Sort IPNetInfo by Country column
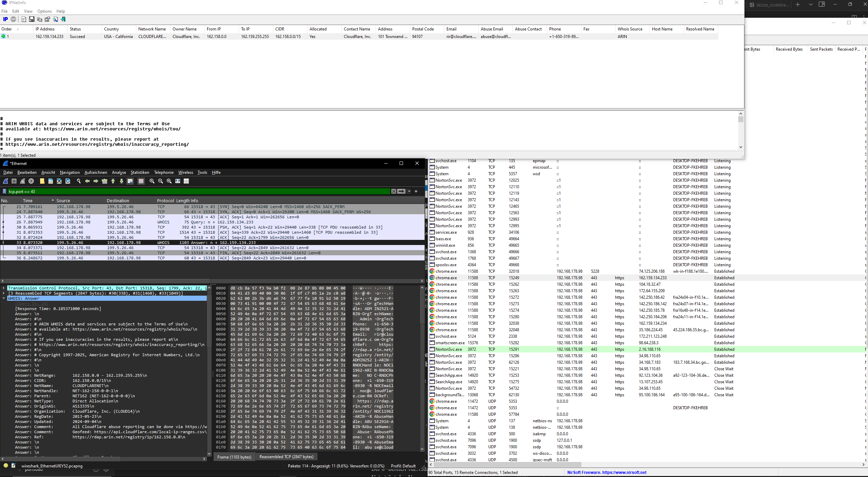Viewport: 868px width, 477px height. pyautogui.click(x=119, y=29)
